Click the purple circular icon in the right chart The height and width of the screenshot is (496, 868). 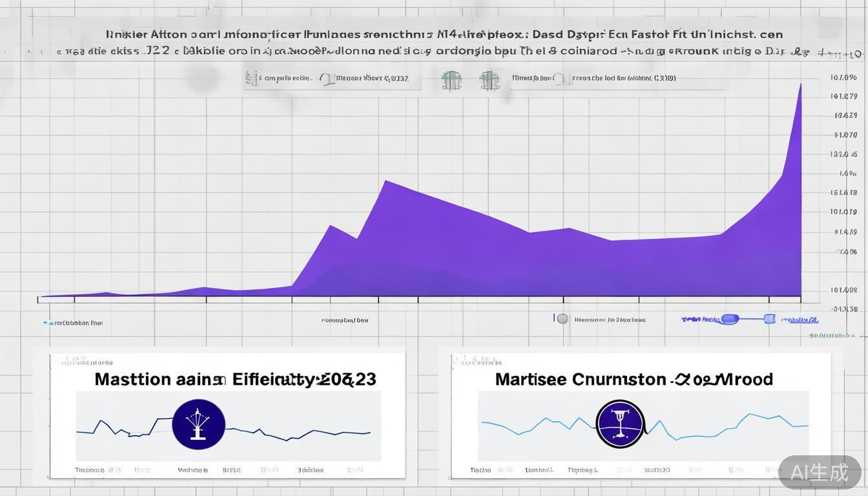620,424
